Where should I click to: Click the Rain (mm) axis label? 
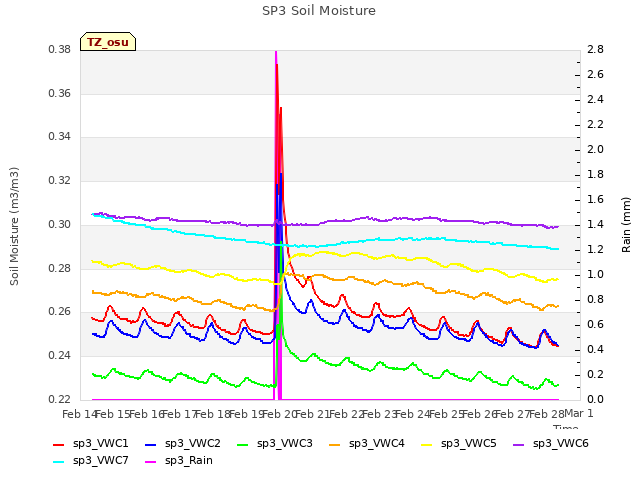click(626, 225)
